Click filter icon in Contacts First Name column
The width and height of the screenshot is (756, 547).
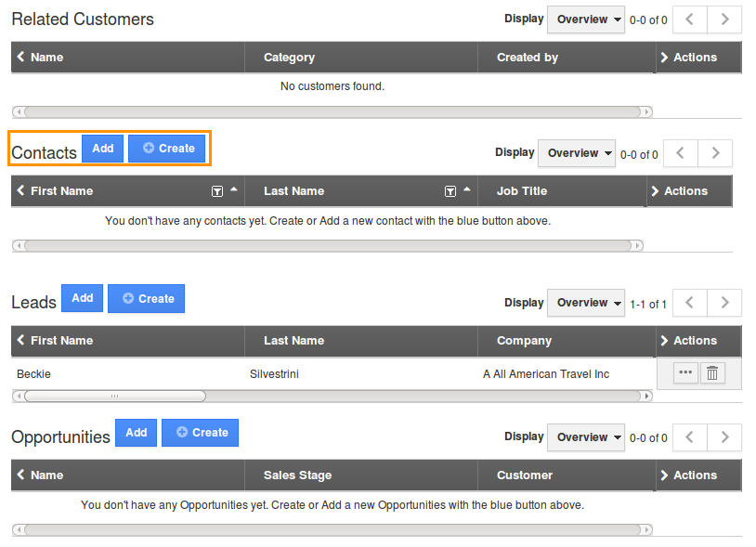tap(217, 191)
